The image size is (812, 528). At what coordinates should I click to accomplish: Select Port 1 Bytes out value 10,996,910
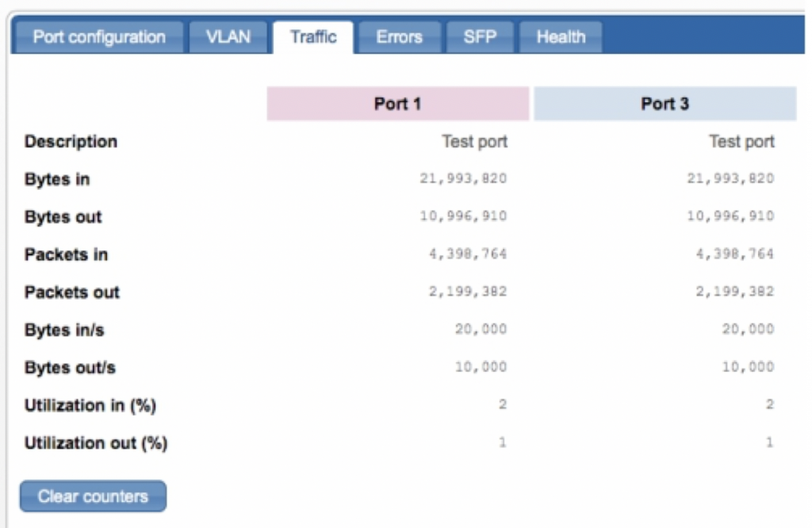463,216
